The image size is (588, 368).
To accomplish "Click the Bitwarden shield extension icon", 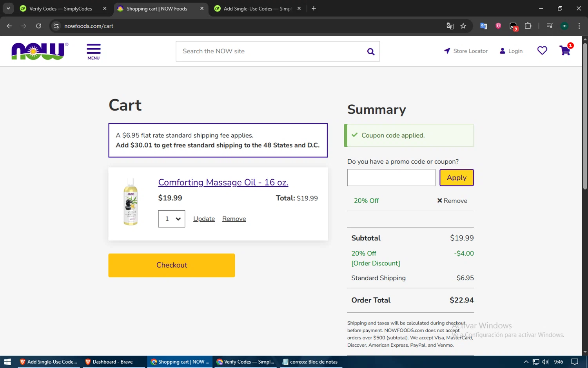I will click(498, 26).
